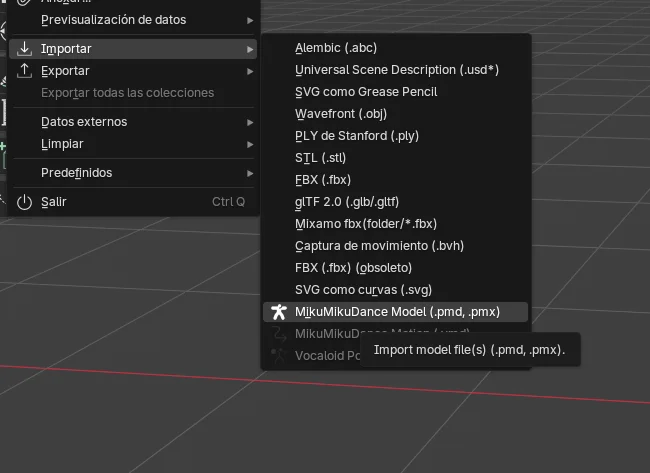Select FBX (.fbx) (obsoleto) importer
Viewport: 650px width, 473px height.
click(x=395, y=268)
